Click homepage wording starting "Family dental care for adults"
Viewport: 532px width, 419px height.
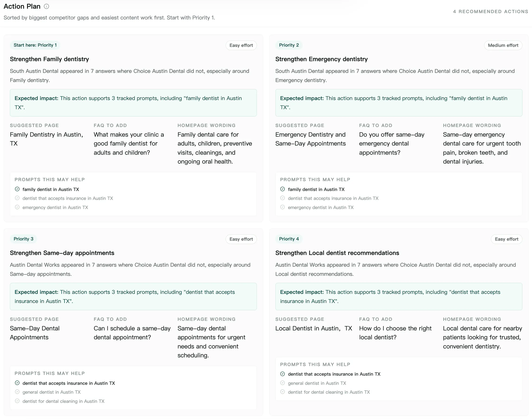click(x=215, y=148)
